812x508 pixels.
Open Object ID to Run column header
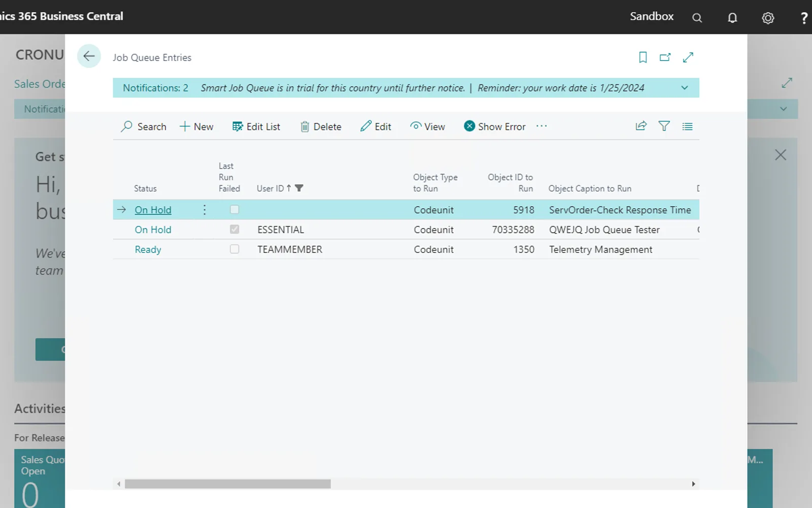(x=510, y=183)
